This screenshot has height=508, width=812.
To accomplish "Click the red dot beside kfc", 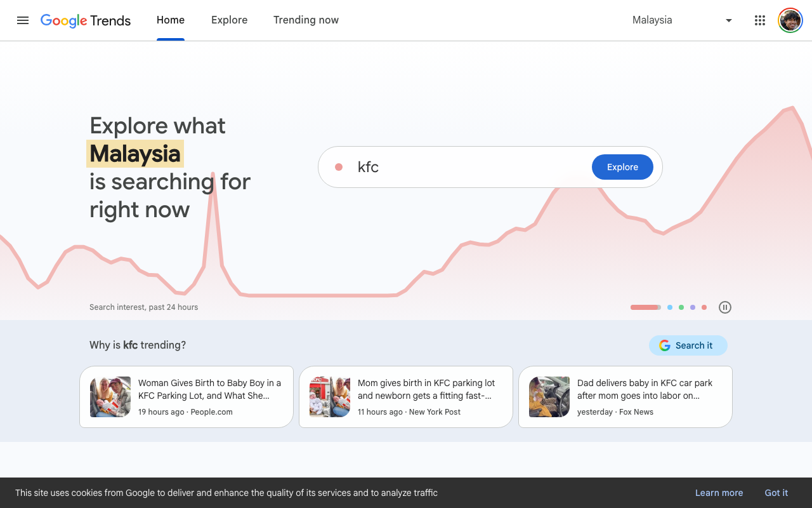I will click(339, 167).
